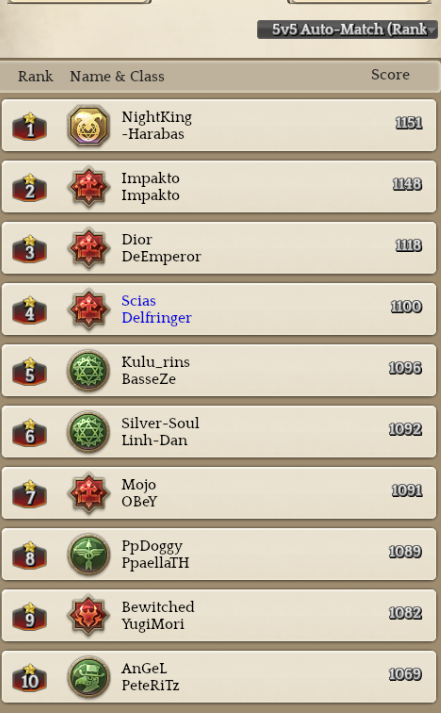The width and height of the screenshot is (441, 713).
Task: Click Bewitched's red horned class icon
Action: pyautogui.click(x=89, y=616)
